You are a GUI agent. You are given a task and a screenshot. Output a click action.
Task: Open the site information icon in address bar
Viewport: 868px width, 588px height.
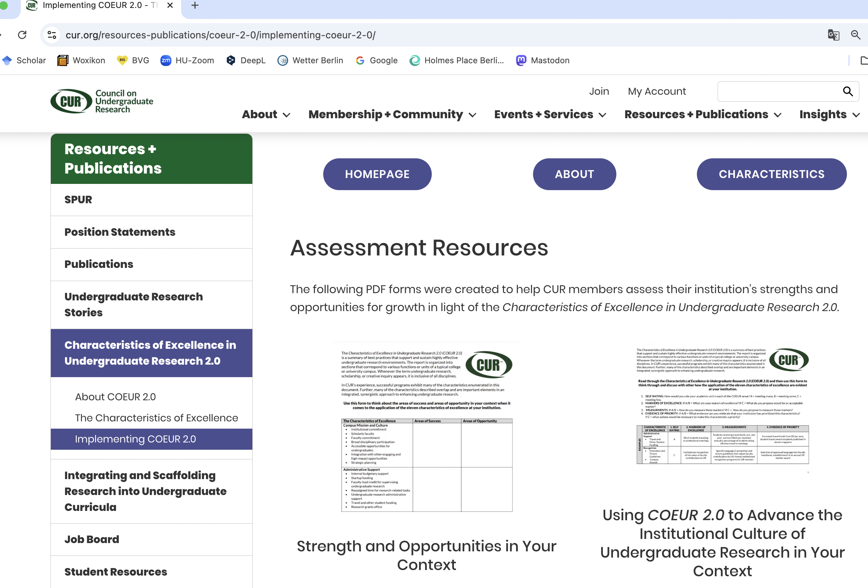52,35
